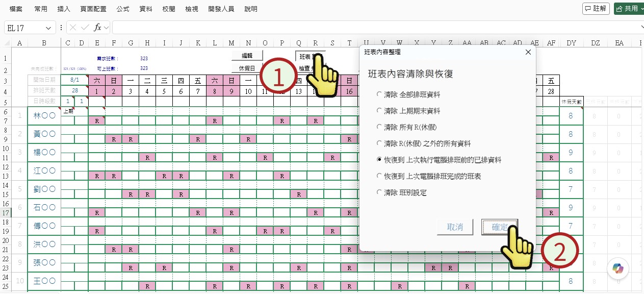Open the Copilot floating icon
This screenshot has height=294, width=644.
[x=618, y=268]
